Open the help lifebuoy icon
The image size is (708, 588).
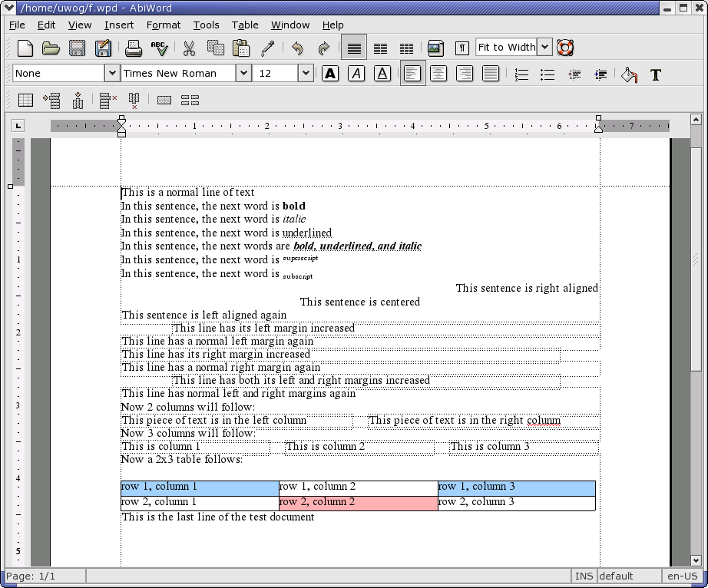point(566,48)
